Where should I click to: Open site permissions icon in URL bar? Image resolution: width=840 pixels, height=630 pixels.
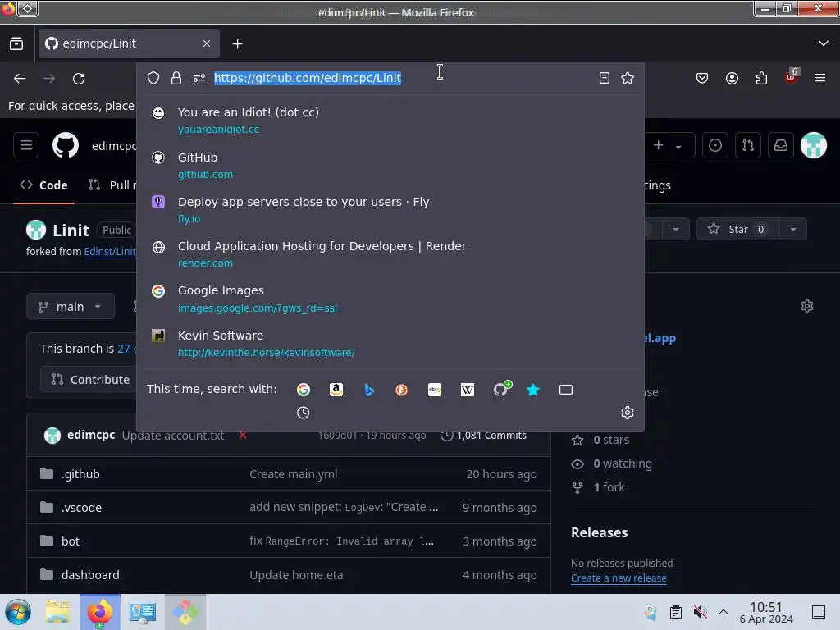199,78
